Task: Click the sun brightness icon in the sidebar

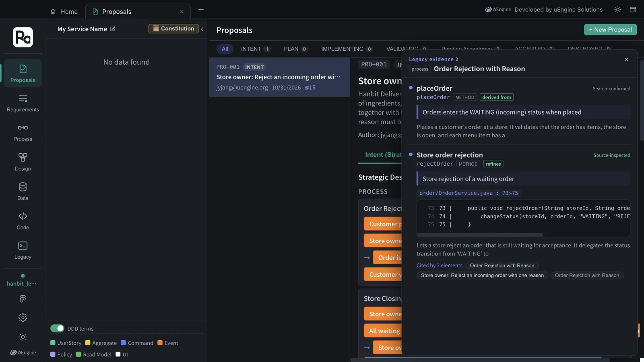Action: point(23,337)
